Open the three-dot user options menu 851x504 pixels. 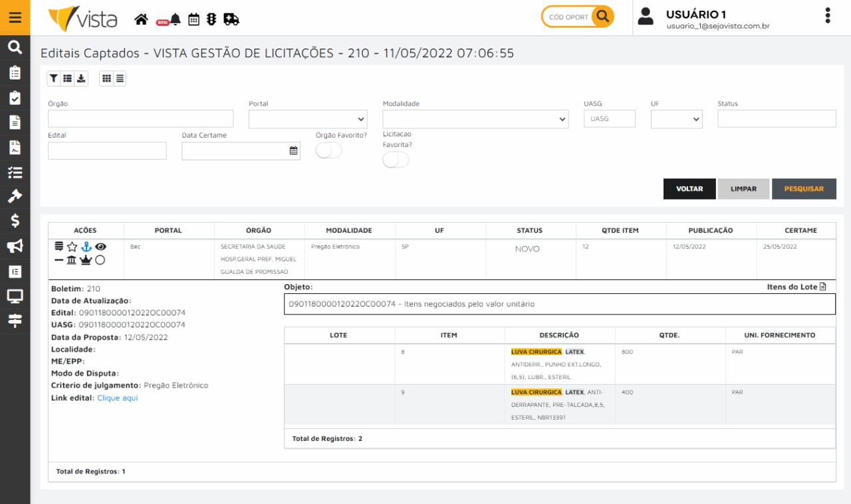point(828,16)
